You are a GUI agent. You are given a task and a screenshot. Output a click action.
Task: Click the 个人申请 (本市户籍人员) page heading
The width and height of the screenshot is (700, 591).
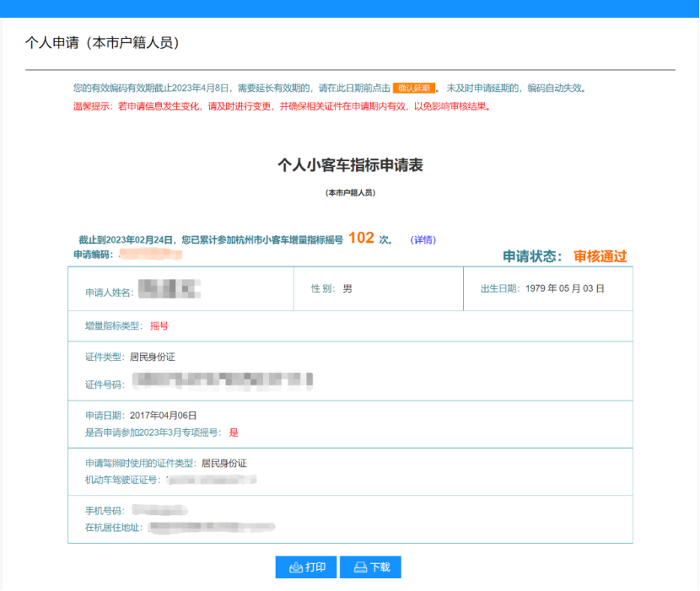[x=102, y=42]
